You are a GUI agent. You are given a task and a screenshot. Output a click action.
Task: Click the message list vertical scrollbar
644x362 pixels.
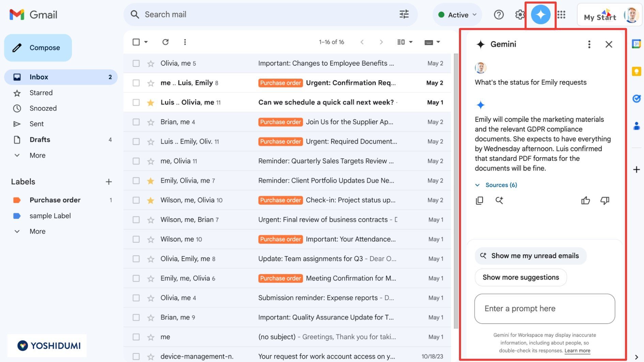tap(456, 191)
